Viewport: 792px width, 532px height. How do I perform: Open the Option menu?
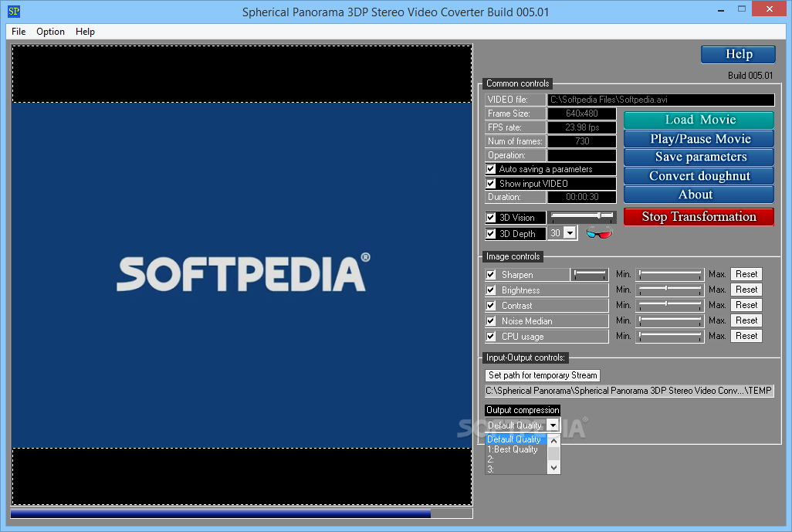50,32
